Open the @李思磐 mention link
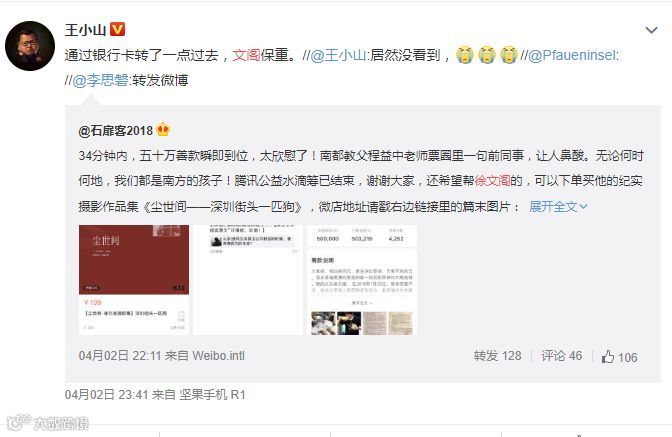 (x=100, y=80)
